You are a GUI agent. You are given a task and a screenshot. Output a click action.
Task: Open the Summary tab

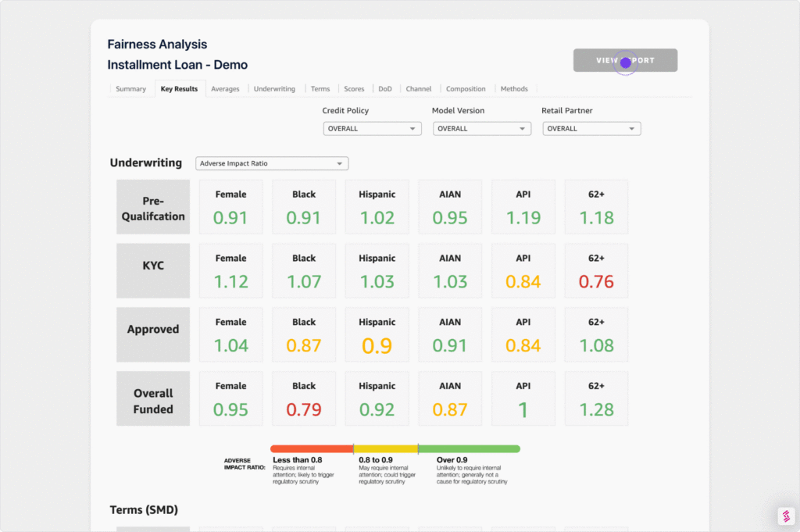[x=130, y=89]
